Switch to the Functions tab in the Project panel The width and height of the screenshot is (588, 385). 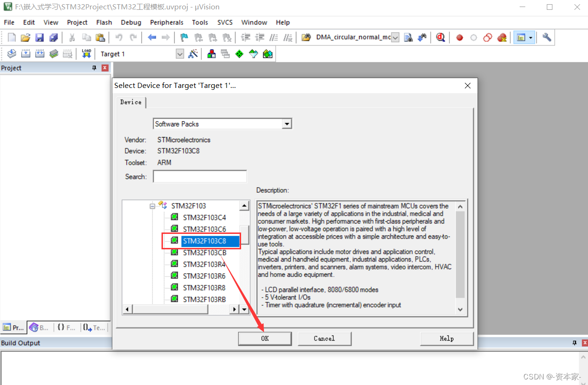(x=66, y=327)
